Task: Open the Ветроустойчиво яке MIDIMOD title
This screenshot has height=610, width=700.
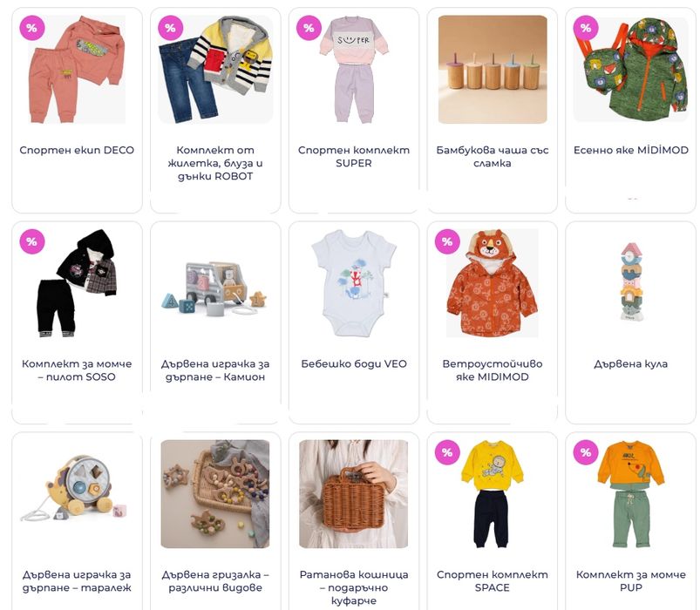Action: 493,370
